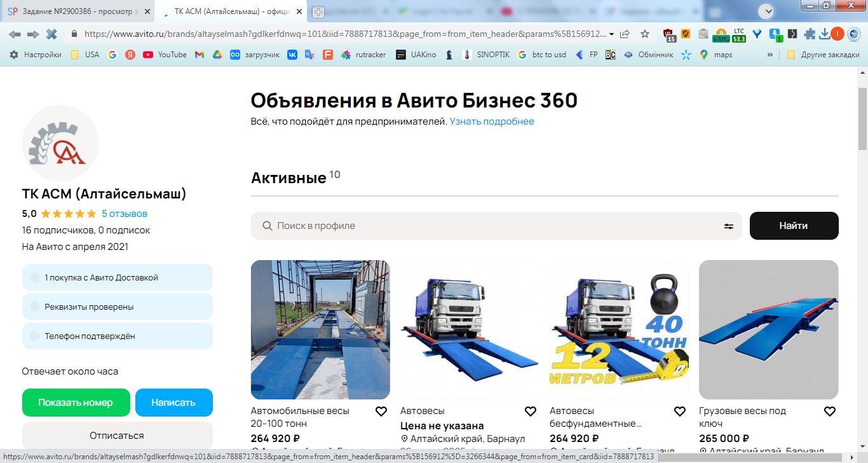
Task: Open the weighbridge hangar photo thumbnail
Action: point(320,329)
